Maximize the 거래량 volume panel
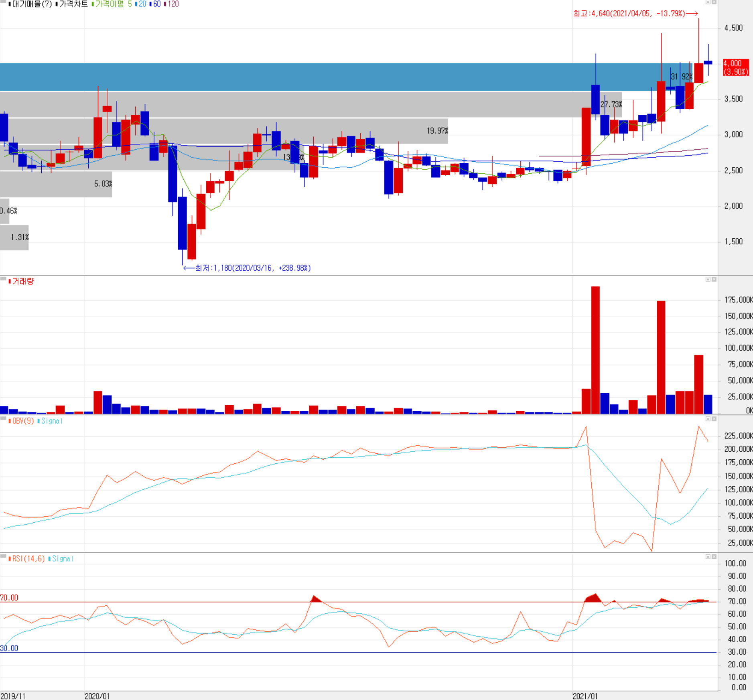753x700 pixels. 708,279
